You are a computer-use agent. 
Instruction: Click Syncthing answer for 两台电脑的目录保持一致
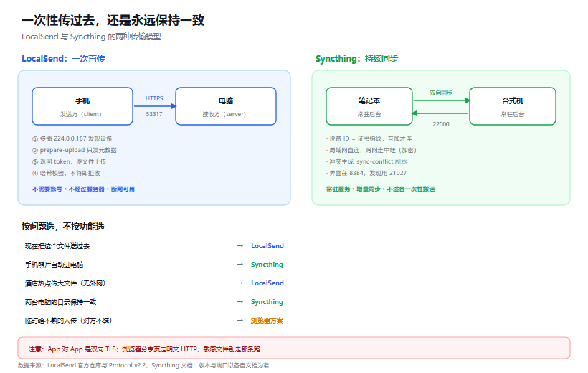(x=267, y=302)
